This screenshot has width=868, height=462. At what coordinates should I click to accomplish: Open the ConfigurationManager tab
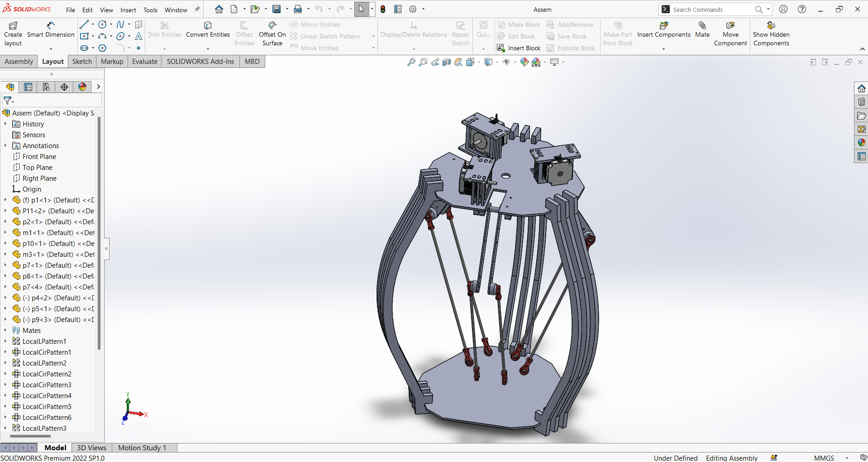(46, 87)
